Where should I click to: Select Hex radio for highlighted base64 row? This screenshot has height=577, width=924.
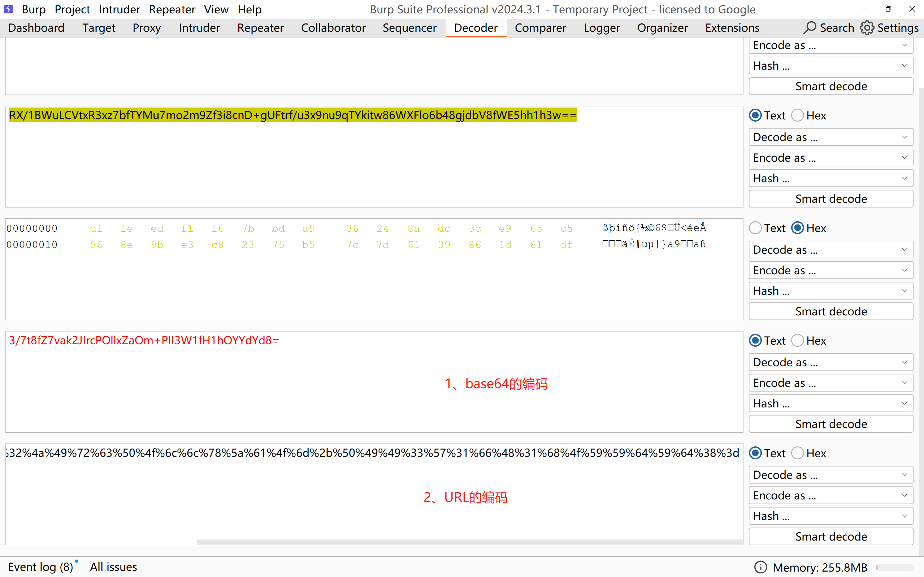pos(798,115)
